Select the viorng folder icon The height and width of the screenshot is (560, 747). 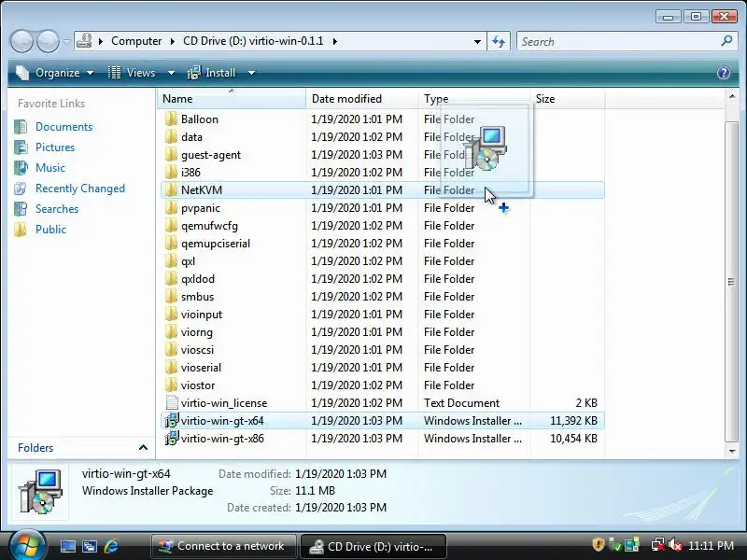pos(171,332)
